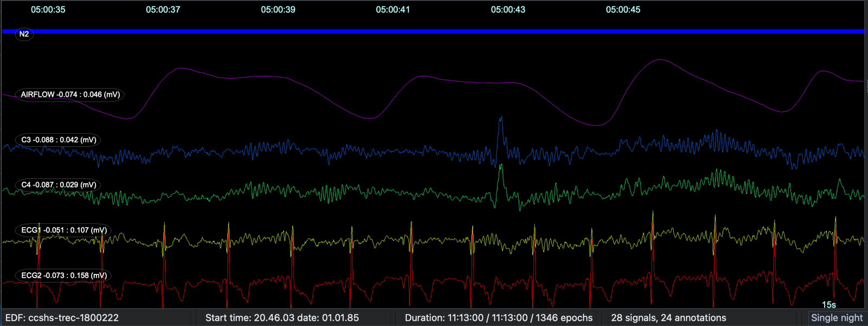This screenshot has width=868, height=326.
Task: Select the ECG1 signal label
Action: 63,230
